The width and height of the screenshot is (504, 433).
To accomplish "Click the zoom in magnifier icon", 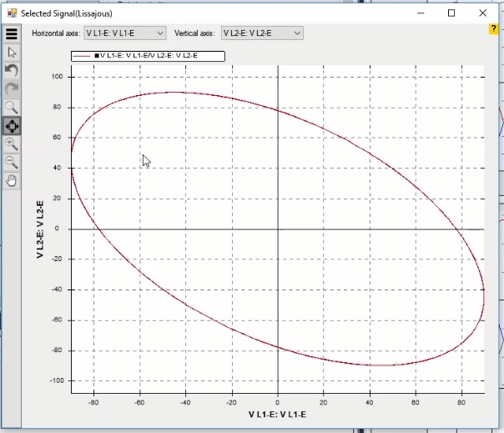I will [x=12, y=144].
